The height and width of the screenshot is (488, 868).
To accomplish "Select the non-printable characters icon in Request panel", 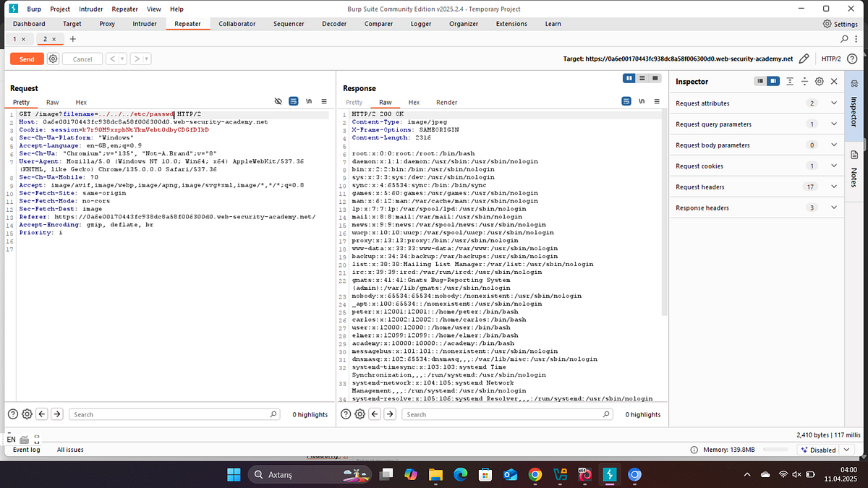I will point(308,101).
